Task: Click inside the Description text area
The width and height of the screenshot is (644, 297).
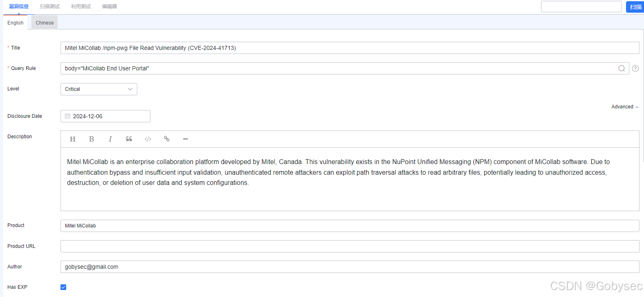Action: tap(350, 179)
